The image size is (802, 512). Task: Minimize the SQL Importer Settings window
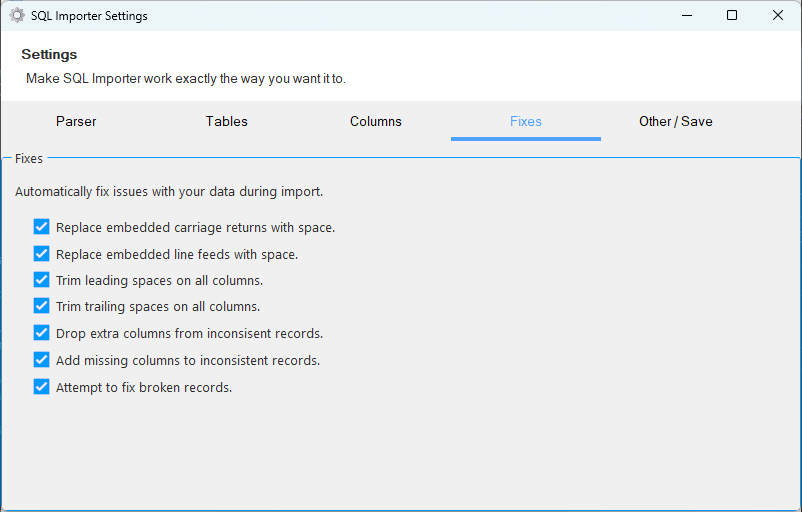[x=687, y=15]
